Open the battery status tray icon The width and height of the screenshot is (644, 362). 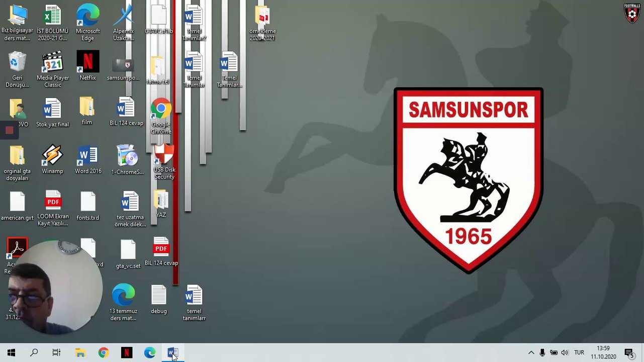click(x=554, y=353)
